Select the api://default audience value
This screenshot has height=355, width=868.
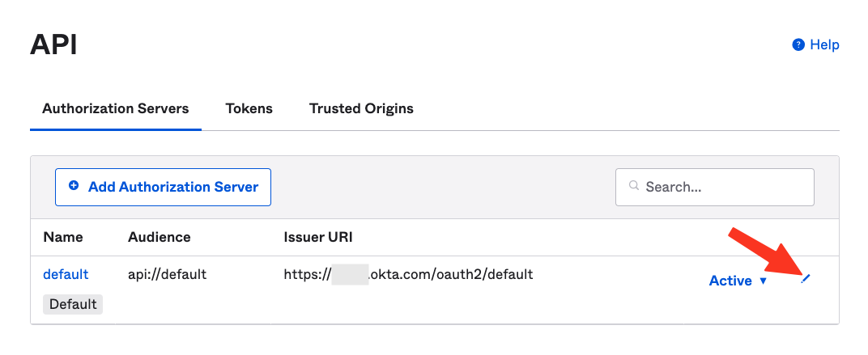[x=167, y=274]
